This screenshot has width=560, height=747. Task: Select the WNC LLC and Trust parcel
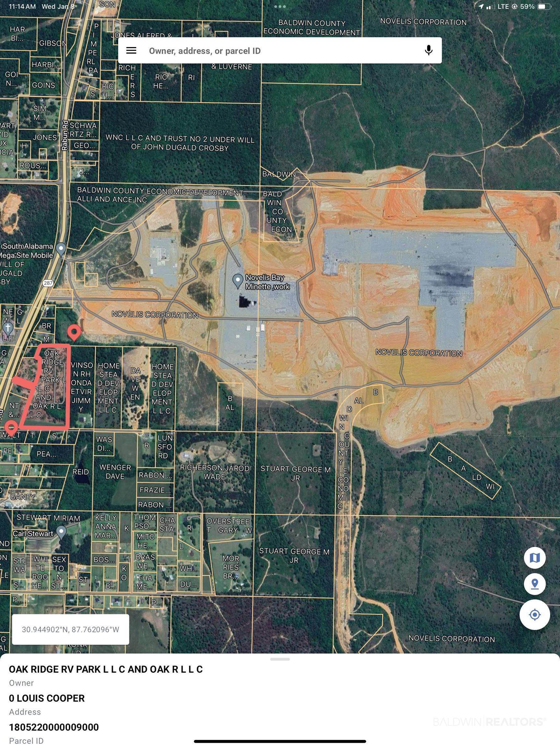pyautogui.click(x=180, y=143)
